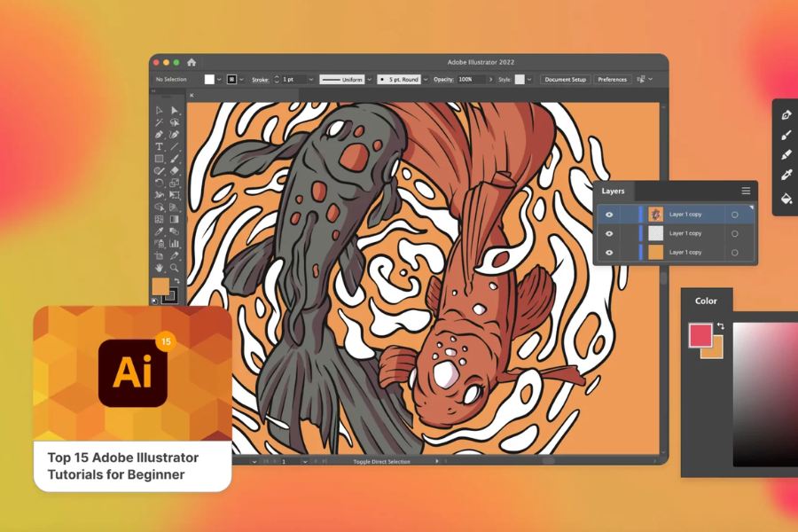Select the paint bucket icon in the right panel
Image resolution: width=798 pixels, height=532 pixels.
tap(786, 199)
